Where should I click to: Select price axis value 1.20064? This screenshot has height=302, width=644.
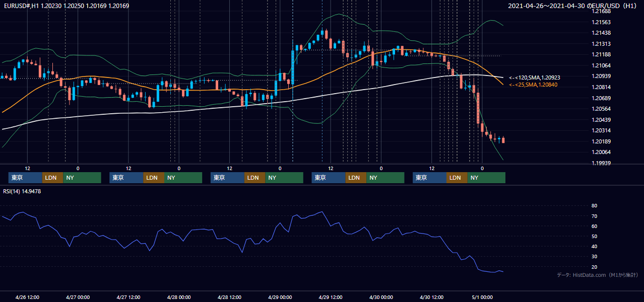(601, 152)
